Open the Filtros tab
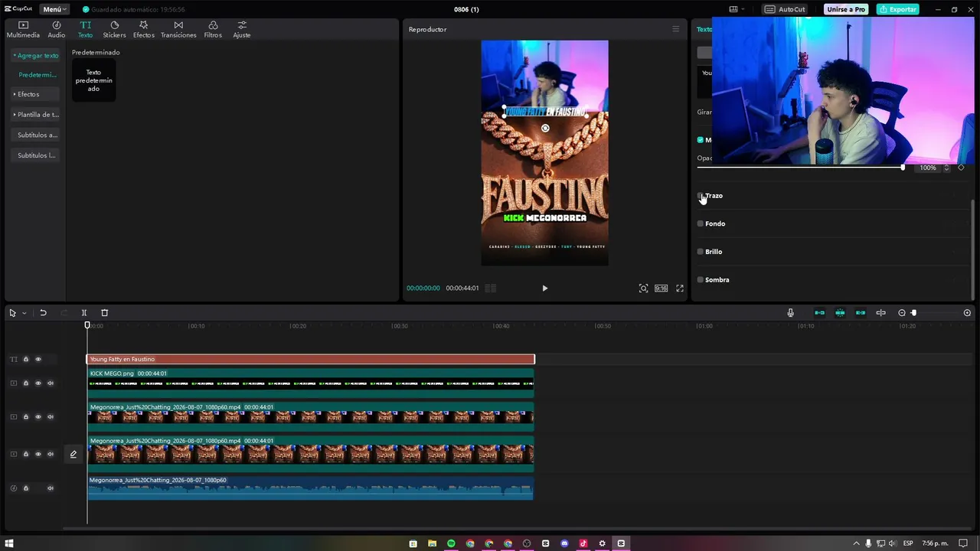 [x=213, y=29]
